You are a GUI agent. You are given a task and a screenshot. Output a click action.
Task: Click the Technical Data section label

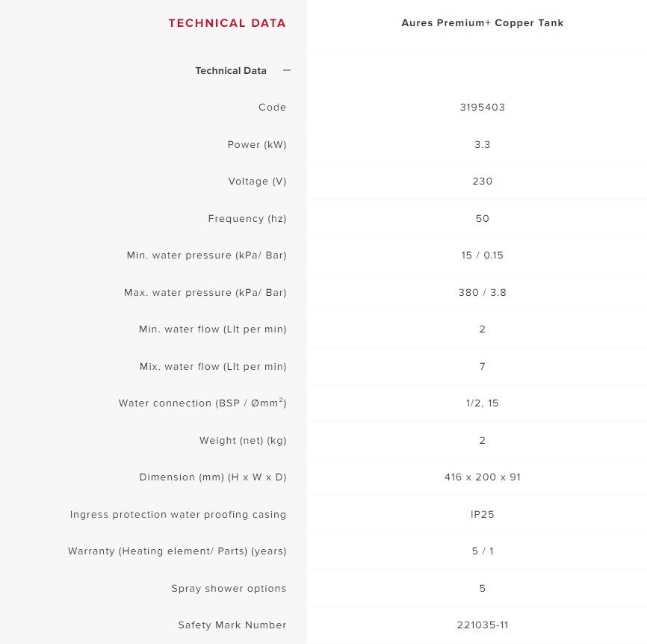click(x=231, y=71)
